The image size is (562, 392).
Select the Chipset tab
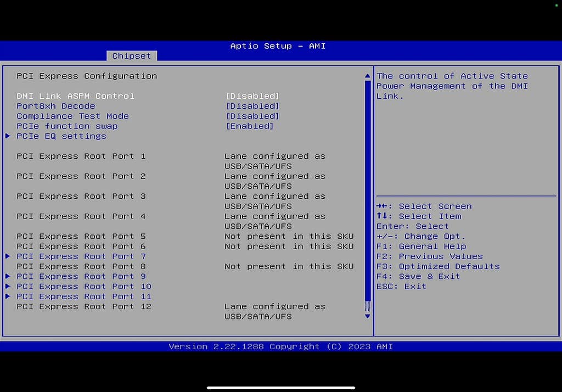(x=131, y=56)
